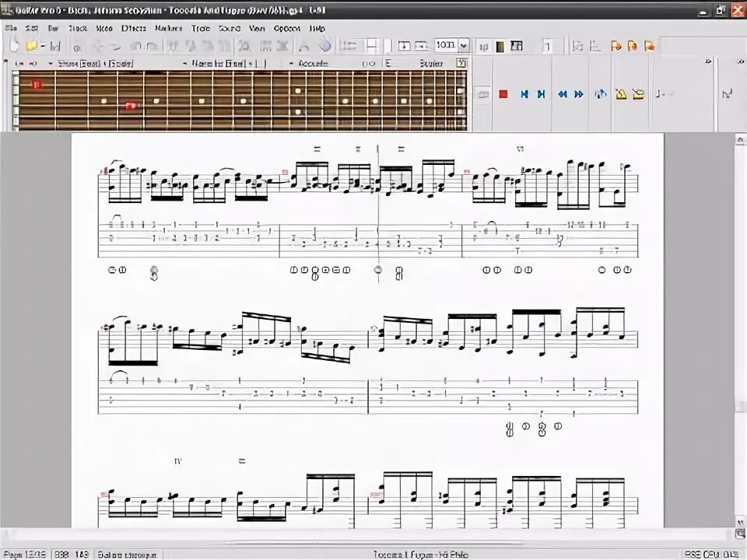Click the VI position marker in the score
747x560 pixels.
[x=520, y=149]
